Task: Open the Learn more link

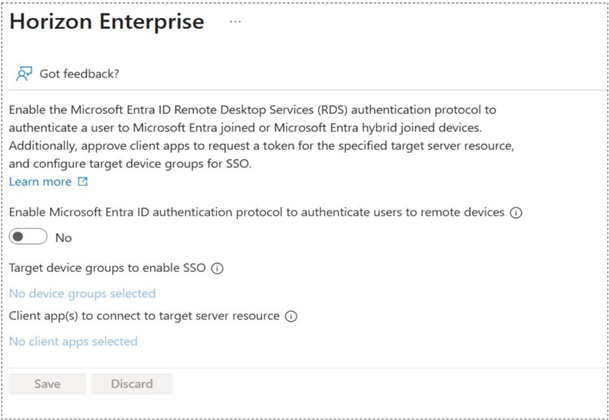Action: click(x=40, y=181)
